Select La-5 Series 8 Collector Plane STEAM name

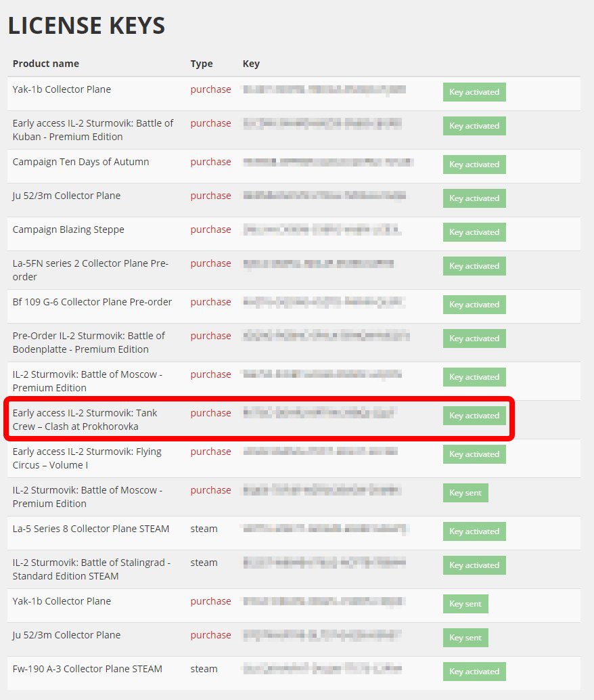(x=91, y=529)
